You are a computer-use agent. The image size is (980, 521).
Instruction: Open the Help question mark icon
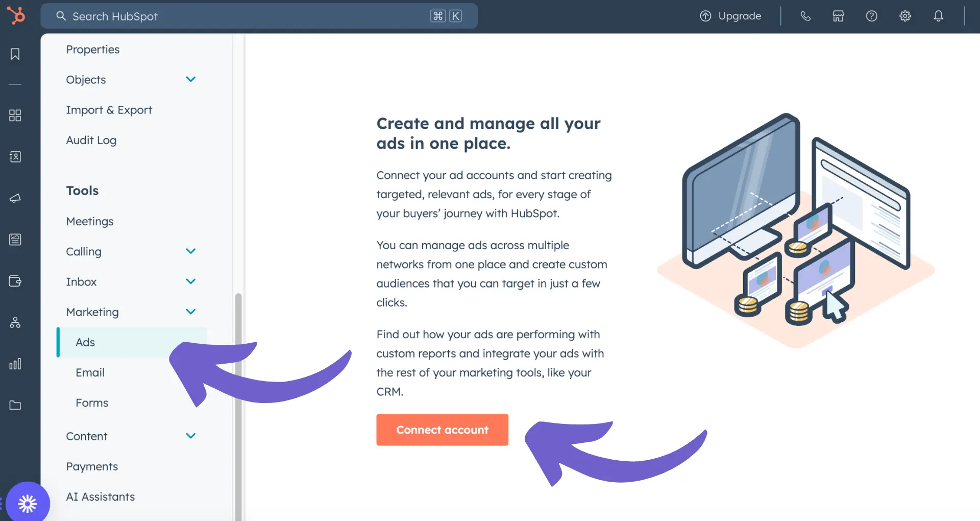click(x=872, y=16)
